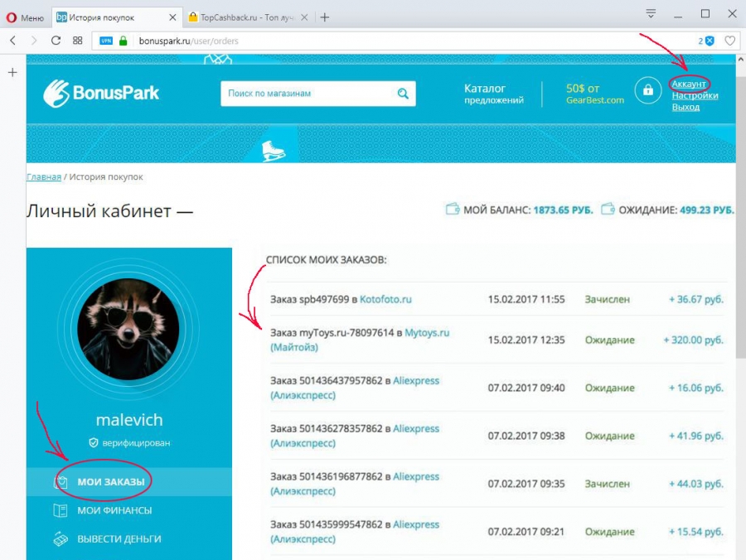This screenshot has width=746, height=560.
Task: Click the green secure padlock icon
Action: coord(124,41)
